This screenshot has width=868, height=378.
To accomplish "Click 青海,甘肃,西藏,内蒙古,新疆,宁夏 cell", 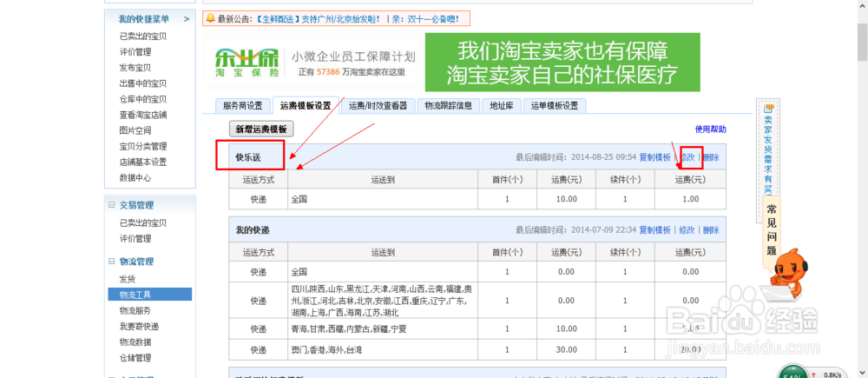I will point(383,329).
